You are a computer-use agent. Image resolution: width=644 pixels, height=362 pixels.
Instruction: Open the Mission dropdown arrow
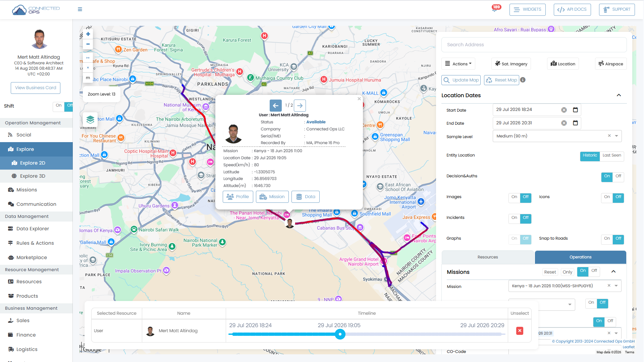tap(616, 286)
